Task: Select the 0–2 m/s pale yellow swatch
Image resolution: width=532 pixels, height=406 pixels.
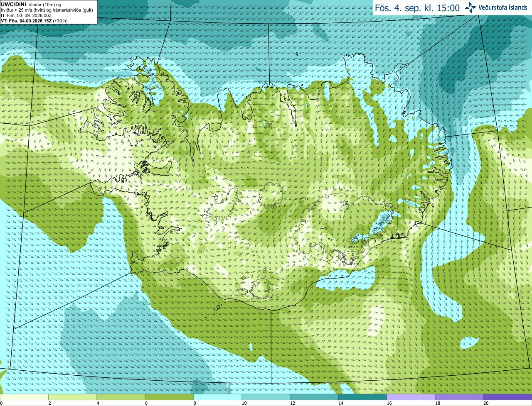Action: (x=24, y=397)
